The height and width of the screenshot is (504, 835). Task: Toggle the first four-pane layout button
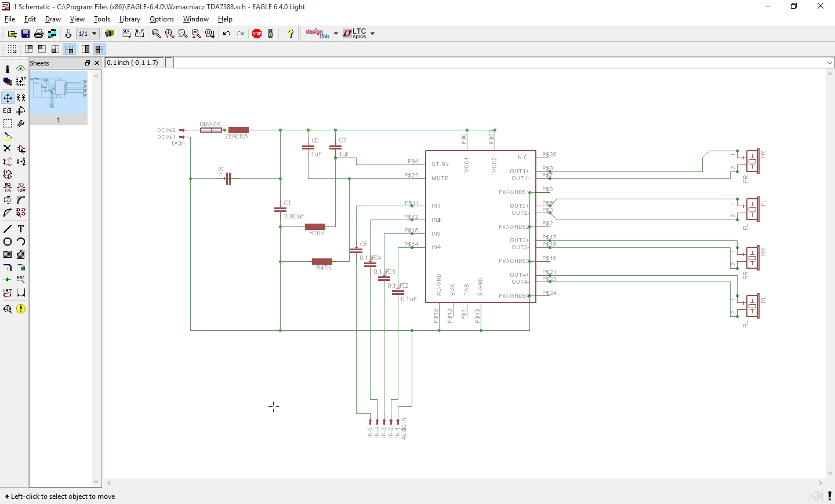28,49
